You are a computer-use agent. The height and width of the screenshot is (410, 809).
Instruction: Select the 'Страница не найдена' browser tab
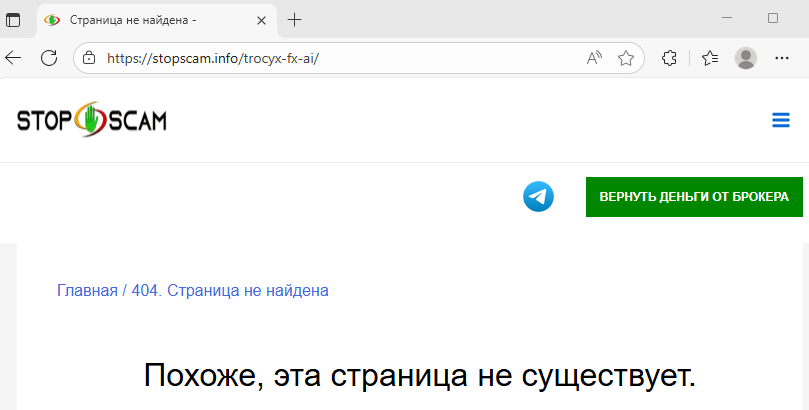157,20
